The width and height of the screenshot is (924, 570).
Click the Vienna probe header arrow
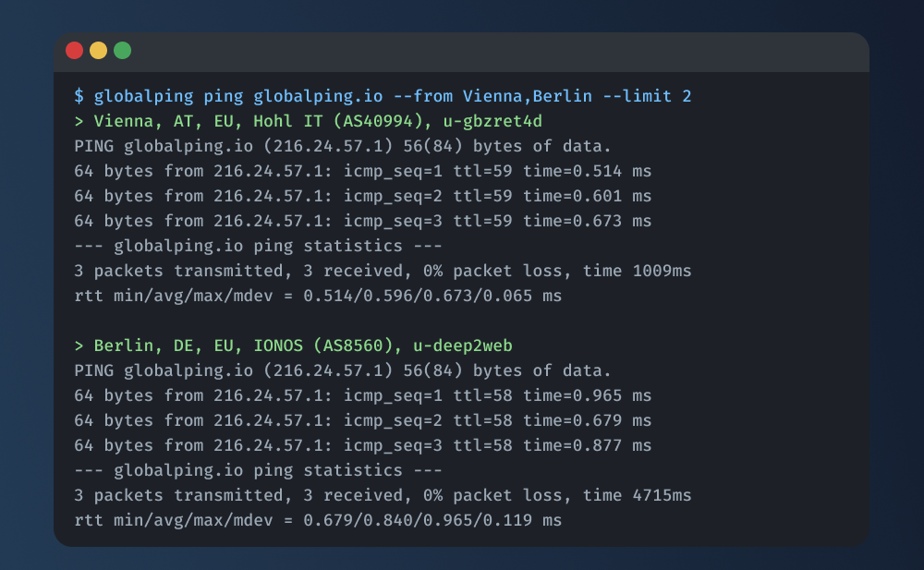[79, 120]
